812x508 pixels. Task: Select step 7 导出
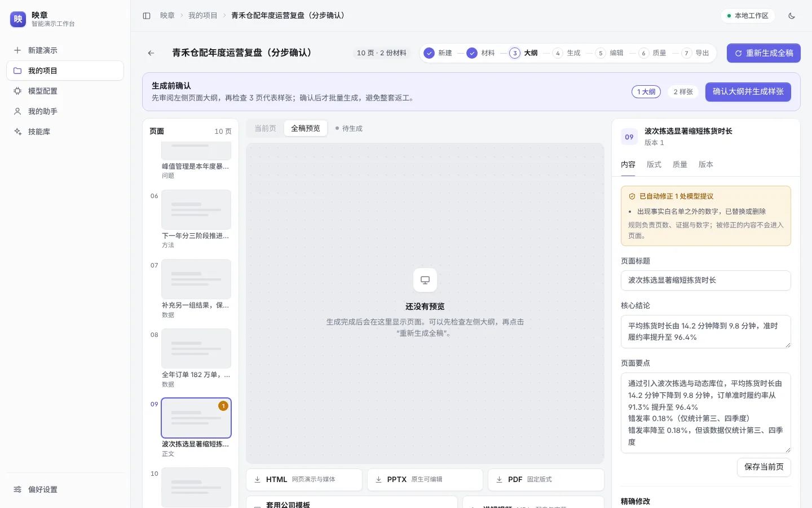tap(695, 53)
